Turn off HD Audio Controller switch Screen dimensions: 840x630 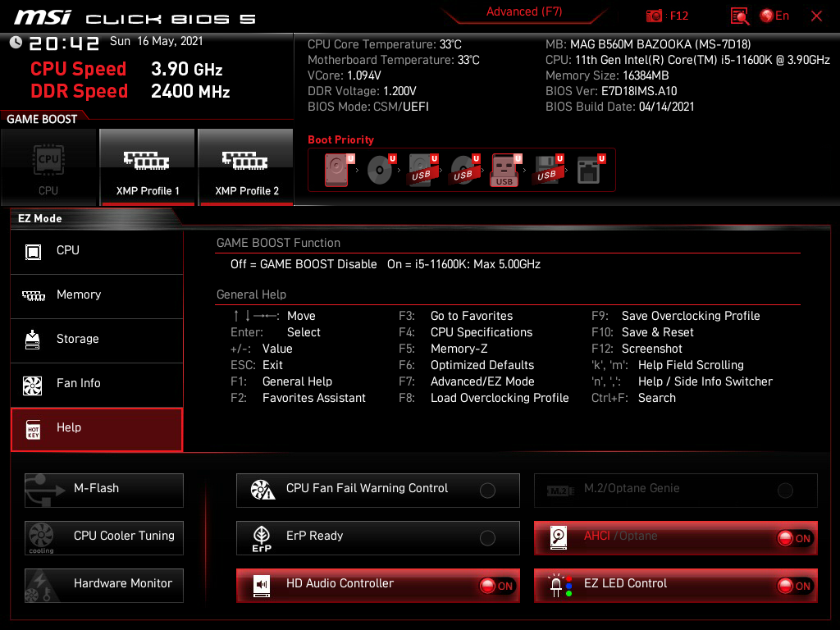(x=497, y=586)
